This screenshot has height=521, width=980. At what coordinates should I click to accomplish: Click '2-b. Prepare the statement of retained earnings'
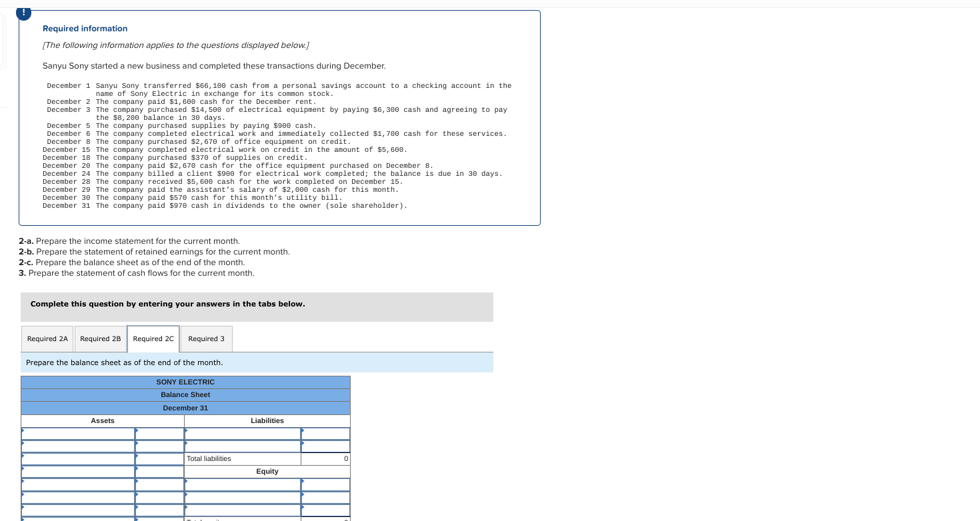(x=154, y=252)
